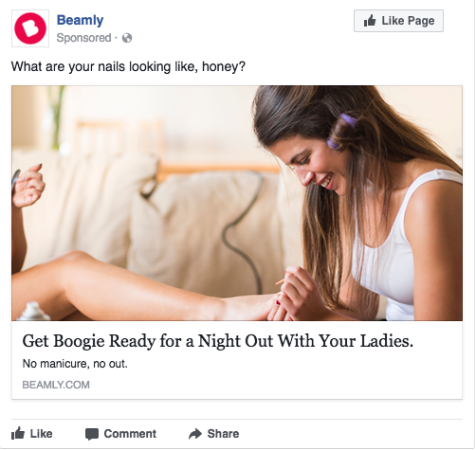This screenshot has width=476, height=450.
Task: Visit the BEAMLY.COM domain link
Action: 56,385
